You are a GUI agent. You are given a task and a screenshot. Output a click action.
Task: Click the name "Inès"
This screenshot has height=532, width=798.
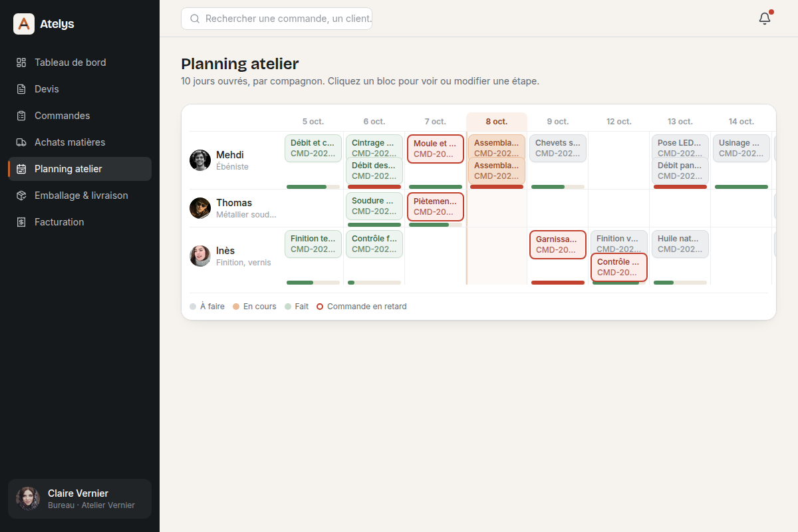point(225,251)
